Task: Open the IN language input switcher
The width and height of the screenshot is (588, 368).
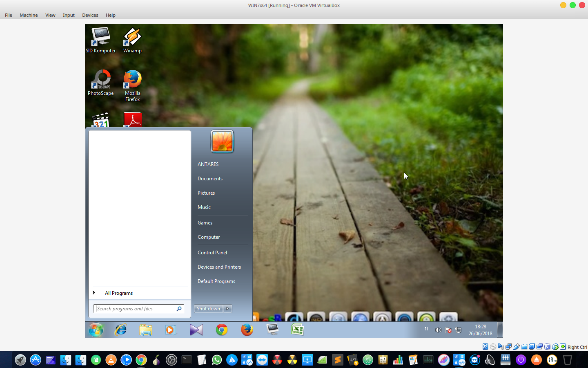Action: [425, 328]
